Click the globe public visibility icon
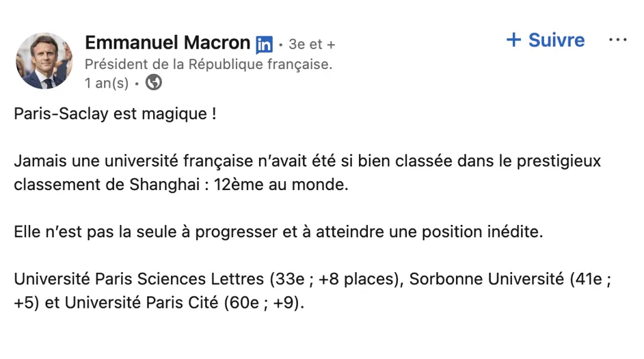 click(x=155, y=83)
